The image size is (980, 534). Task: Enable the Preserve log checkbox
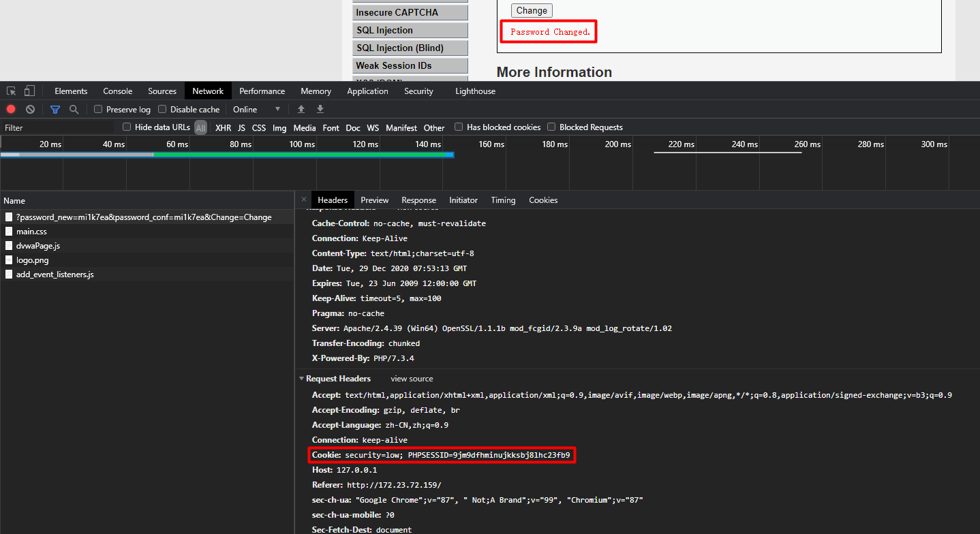point(98,109)
